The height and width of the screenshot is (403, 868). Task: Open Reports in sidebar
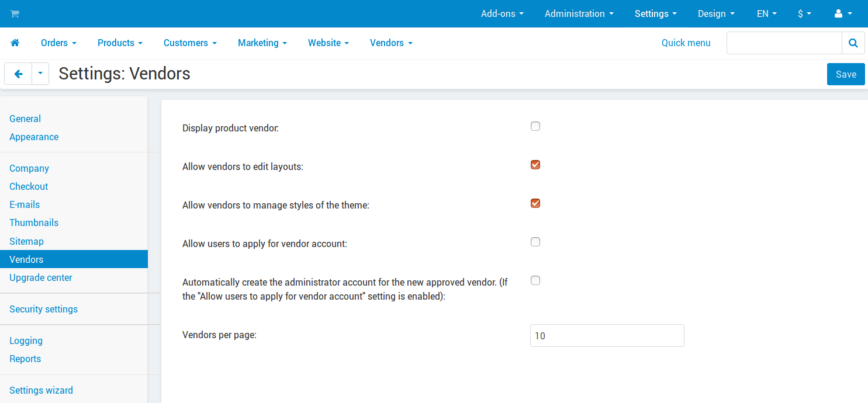[25, 359]
